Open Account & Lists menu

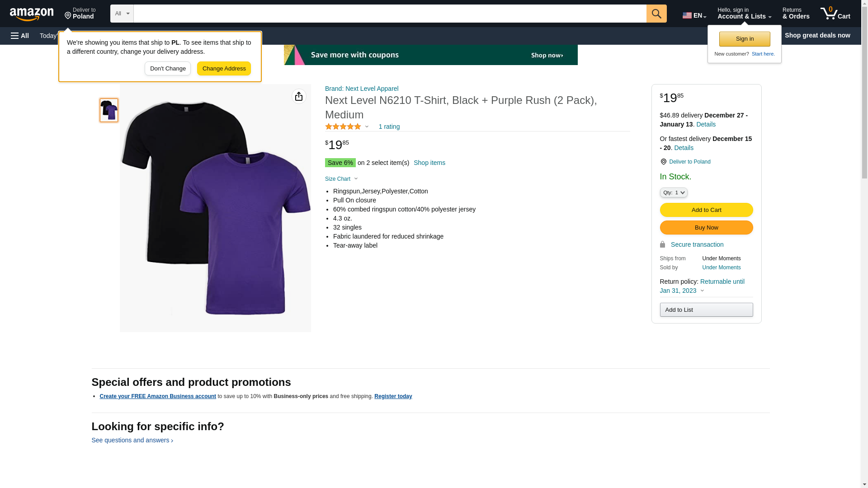[744, 14]
